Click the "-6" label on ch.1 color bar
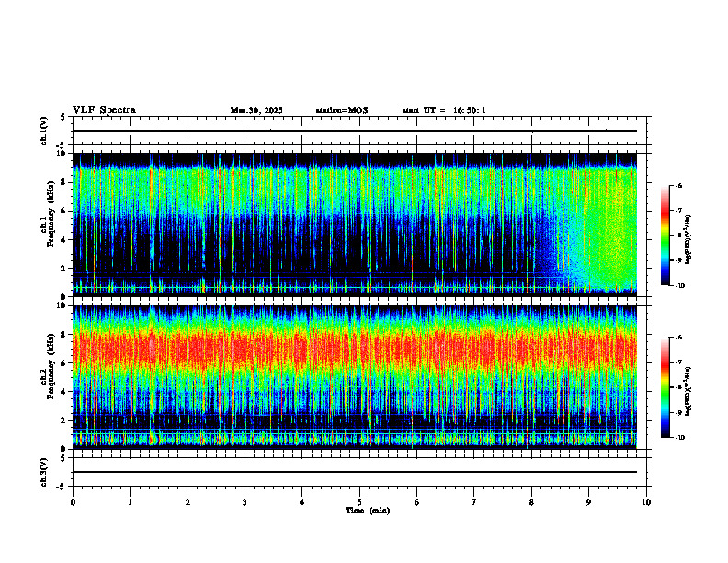Viewport: 728px width, 563px height. click(x=678, y=185)
